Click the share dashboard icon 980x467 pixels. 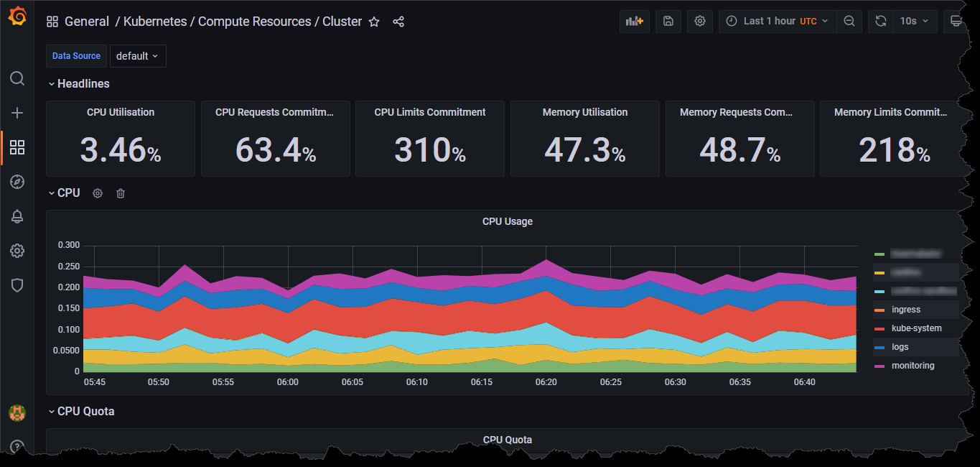click(398, 22)
